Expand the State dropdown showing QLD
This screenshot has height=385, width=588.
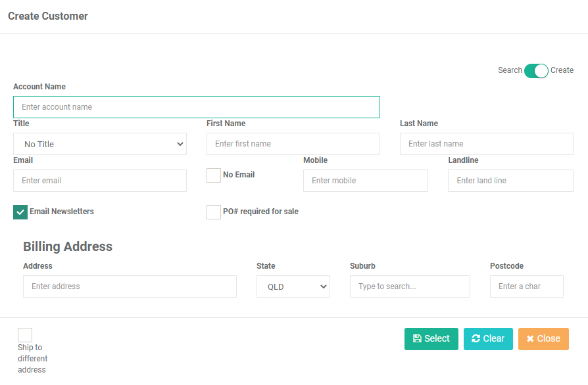[x=293, y=286]
